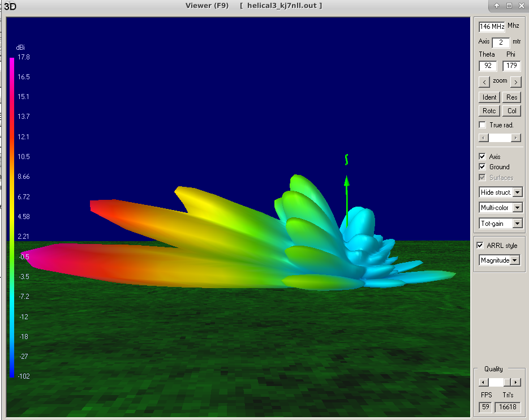Click the Axis length input field

pyautogui.click(x=501, y=42)
